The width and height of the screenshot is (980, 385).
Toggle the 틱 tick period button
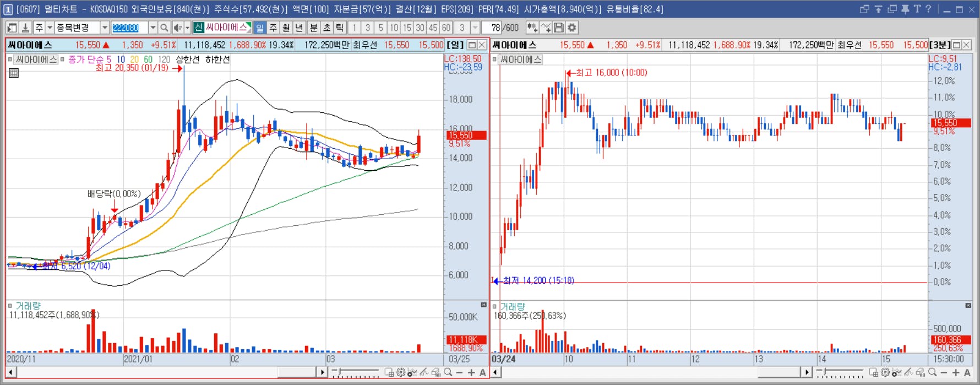(x=340, y=28)
